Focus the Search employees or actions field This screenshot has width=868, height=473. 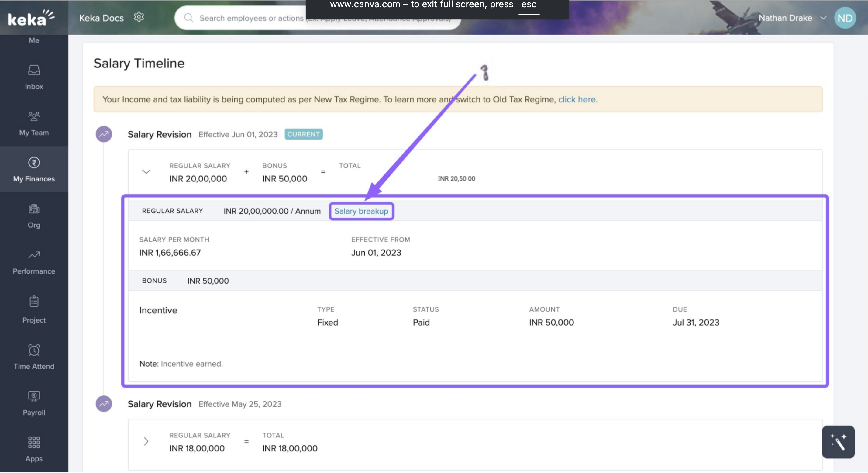[x=251, y=18]
